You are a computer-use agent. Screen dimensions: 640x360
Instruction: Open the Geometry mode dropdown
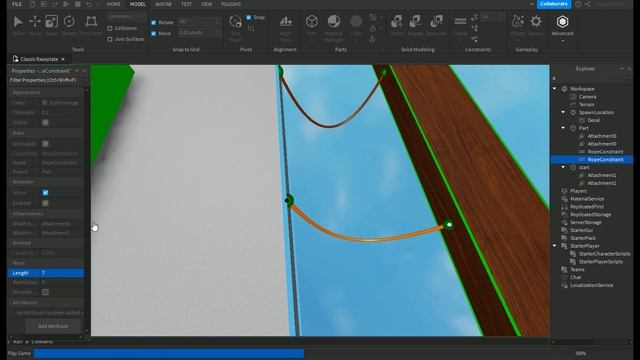(x=127, y=16)
